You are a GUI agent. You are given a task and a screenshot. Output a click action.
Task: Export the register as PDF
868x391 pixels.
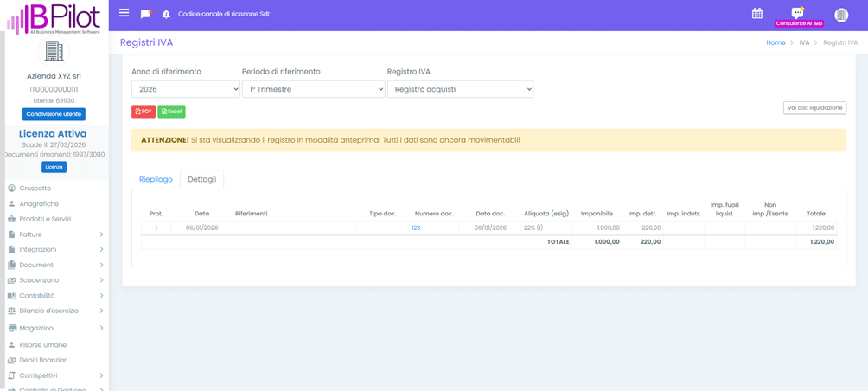click(144, 112)
